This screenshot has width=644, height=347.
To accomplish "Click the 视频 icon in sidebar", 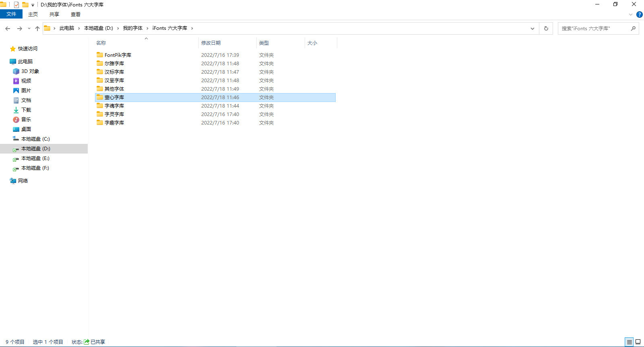I will [16, 81].
